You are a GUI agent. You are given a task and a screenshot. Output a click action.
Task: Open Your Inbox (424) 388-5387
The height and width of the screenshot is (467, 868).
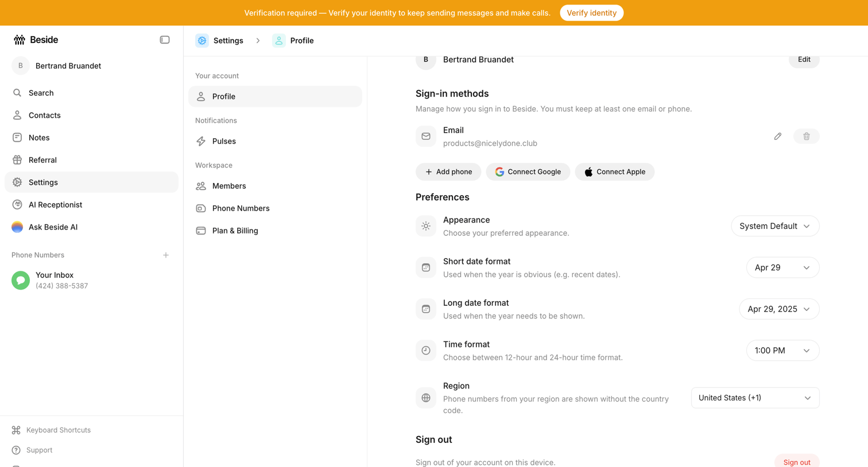coord(91,280)
